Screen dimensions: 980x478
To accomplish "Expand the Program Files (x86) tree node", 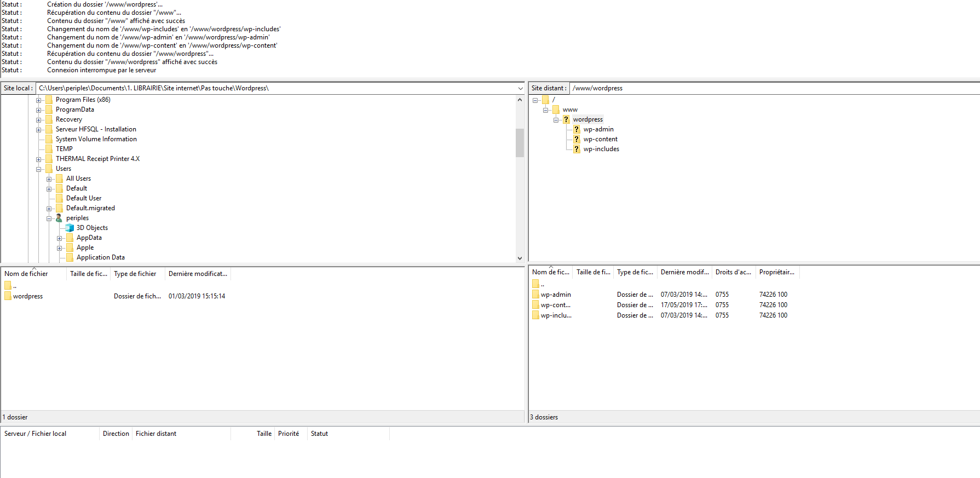I will tap(39, 100).
